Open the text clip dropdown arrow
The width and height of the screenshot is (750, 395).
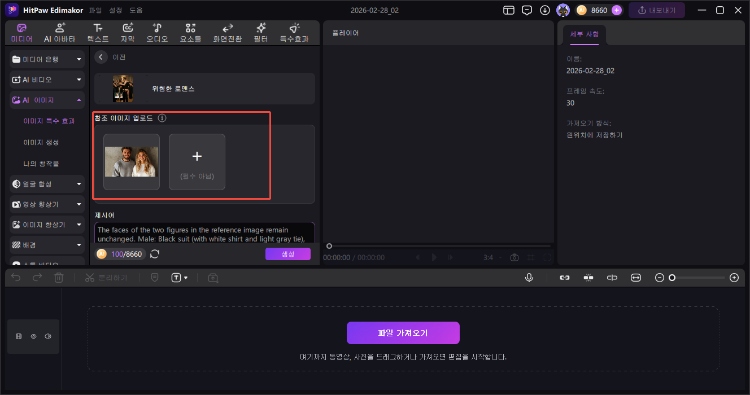[186, 278]
